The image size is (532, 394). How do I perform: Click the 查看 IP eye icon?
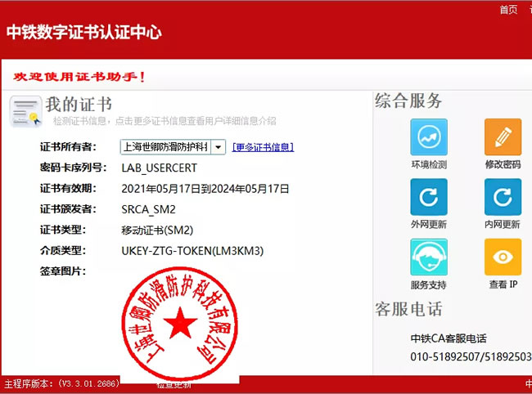[x=503, y=257]
